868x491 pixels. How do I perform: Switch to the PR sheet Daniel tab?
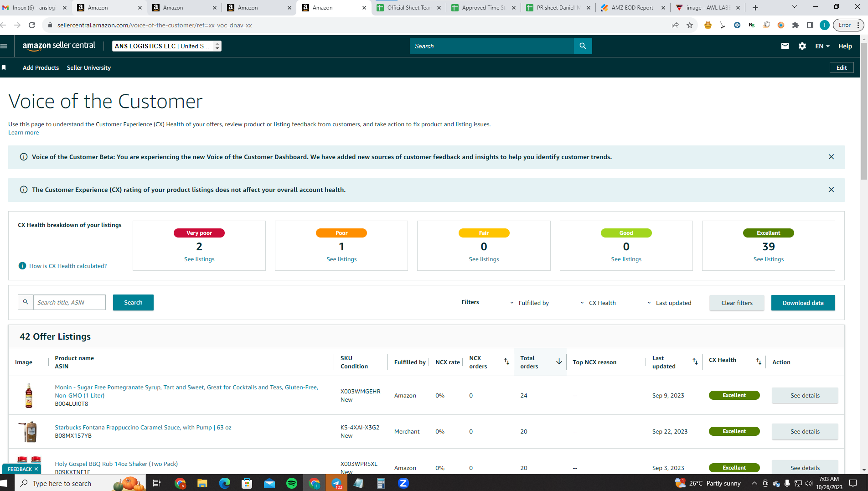click(x=558, y=8)
